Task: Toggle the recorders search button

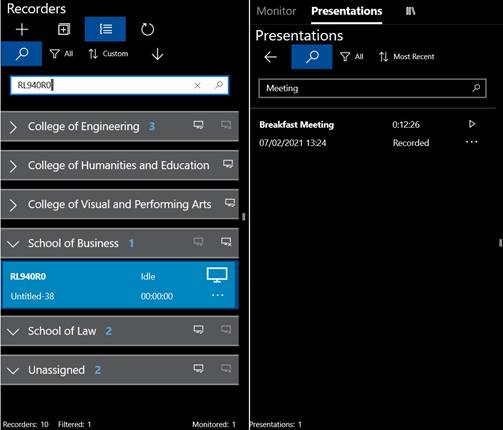Action: pyautogui.click(x=22, y=54)
